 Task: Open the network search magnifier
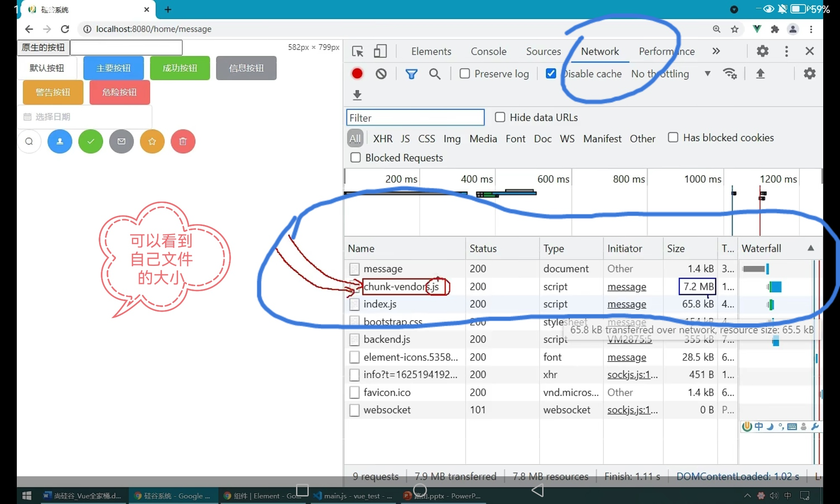435,74
